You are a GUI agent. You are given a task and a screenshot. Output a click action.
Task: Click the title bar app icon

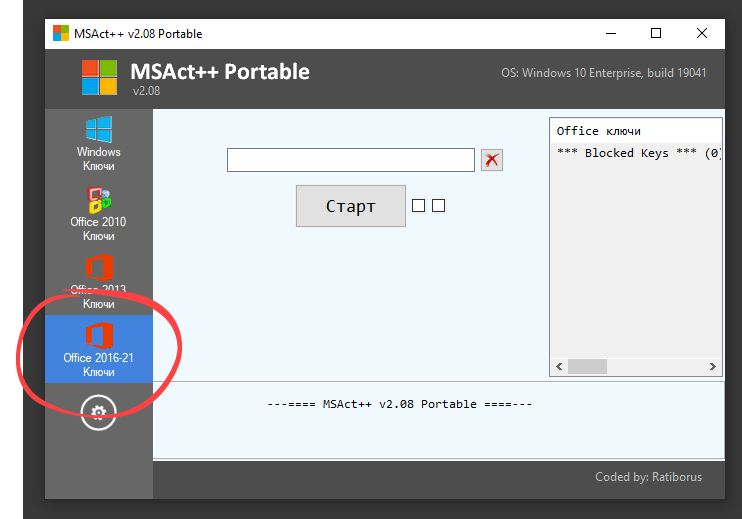[x=62, y=34]
